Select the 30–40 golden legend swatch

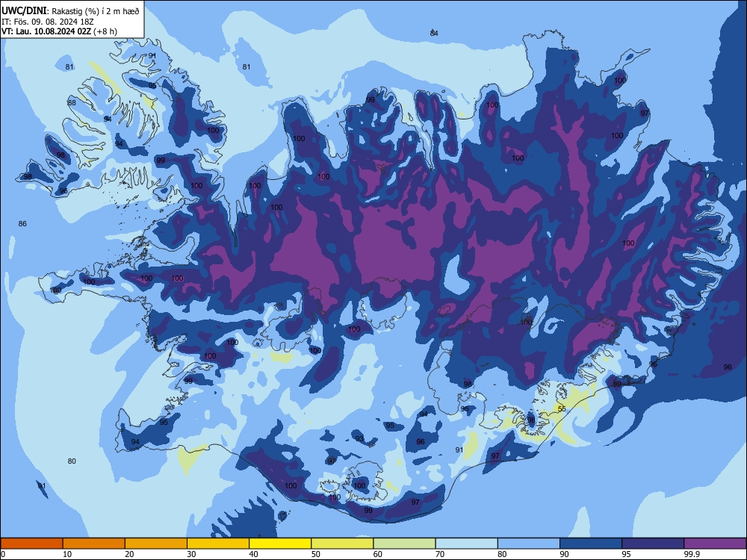218,544
